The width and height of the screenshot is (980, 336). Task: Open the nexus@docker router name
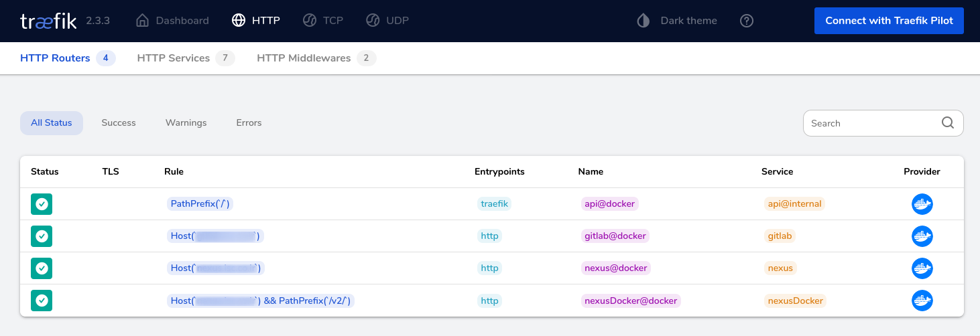point(615,268)
